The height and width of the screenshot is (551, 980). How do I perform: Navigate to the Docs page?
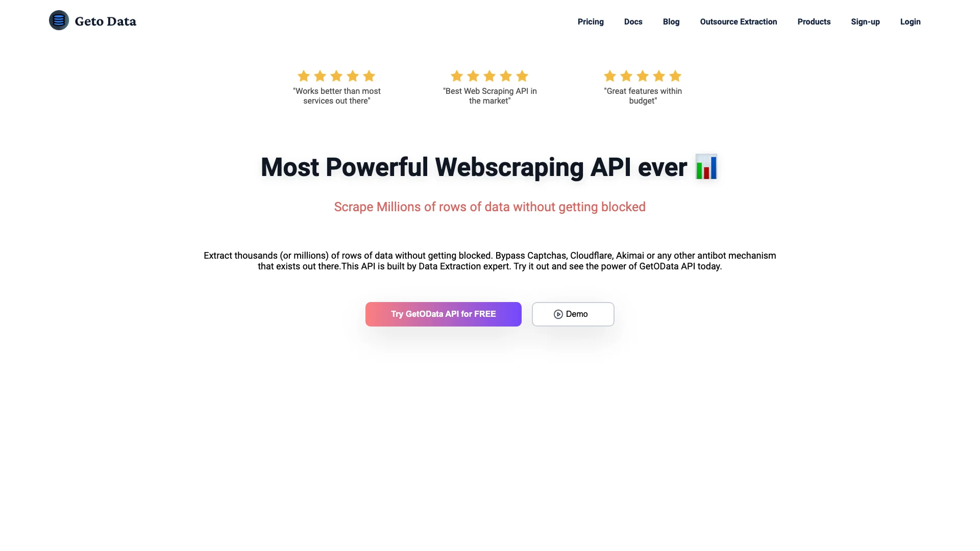click(x=633, y=21)
